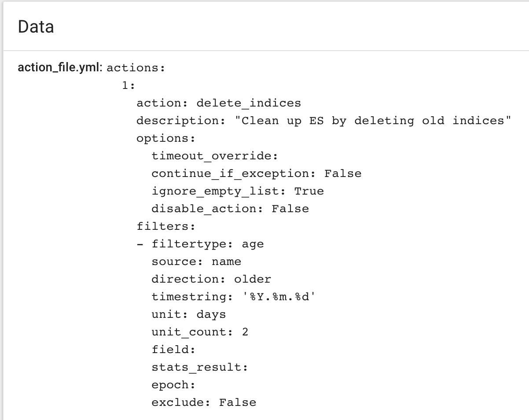
Task: Click 'ignore_empty_list: True' line
Action: (x=238, y=191)
